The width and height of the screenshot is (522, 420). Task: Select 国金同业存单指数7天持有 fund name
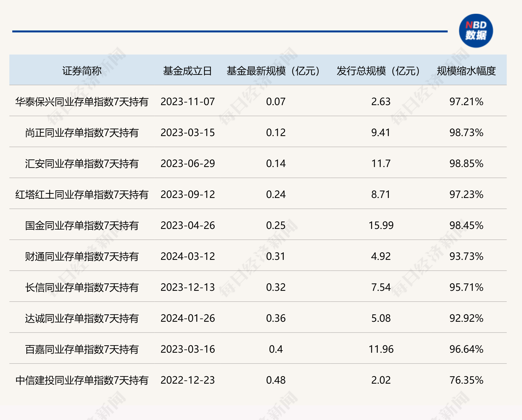(x=82, y=225)
